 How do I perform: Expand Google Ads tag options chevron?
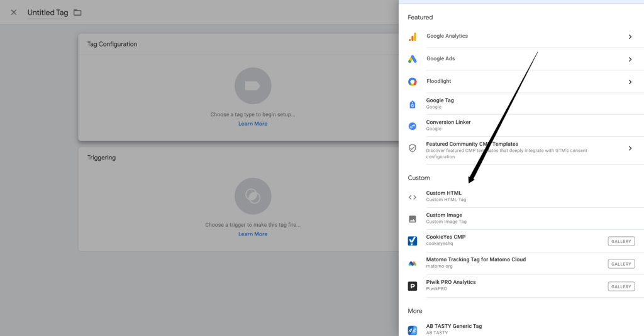click(630, 60)
